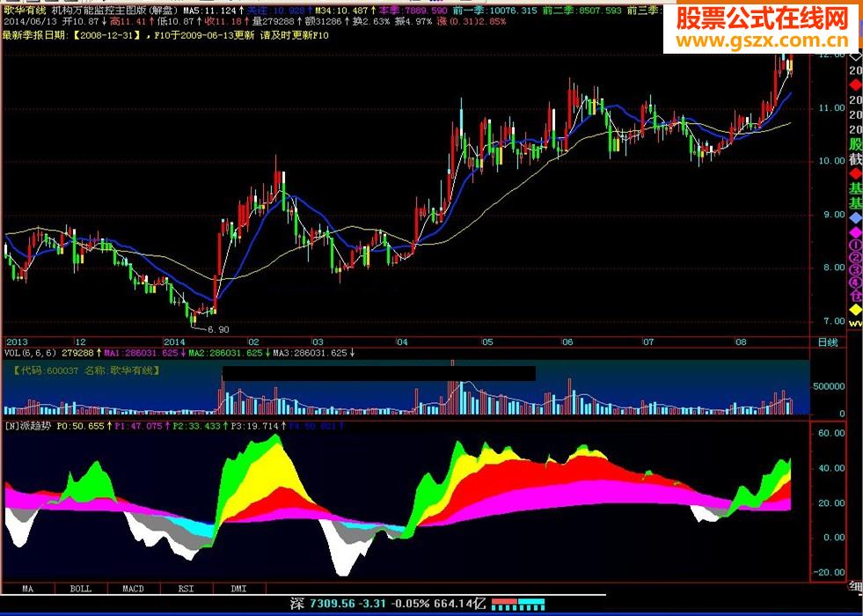This screenshot has width=863, height=616.
Task: Click the red-cyan market bar indicator in status bar
Action: (x=517, y=604)
